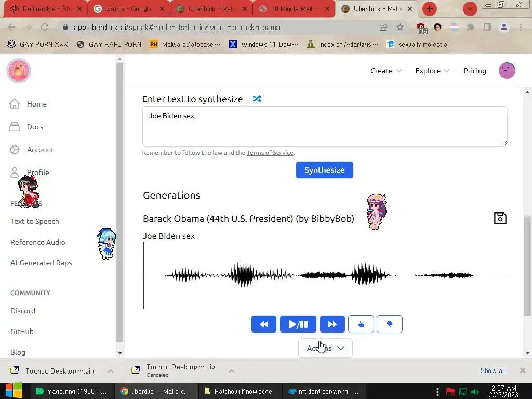This screenshot has width=532, height=399.
Task: Open the Windows Start button
Action: tap(14, 391)
